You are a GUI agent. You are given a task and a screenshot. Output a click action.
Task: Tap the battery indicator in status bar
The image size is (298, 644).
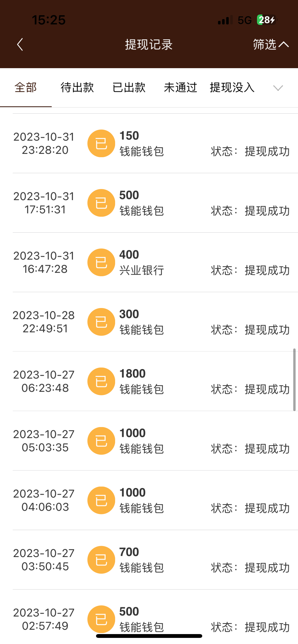point(266,20)
